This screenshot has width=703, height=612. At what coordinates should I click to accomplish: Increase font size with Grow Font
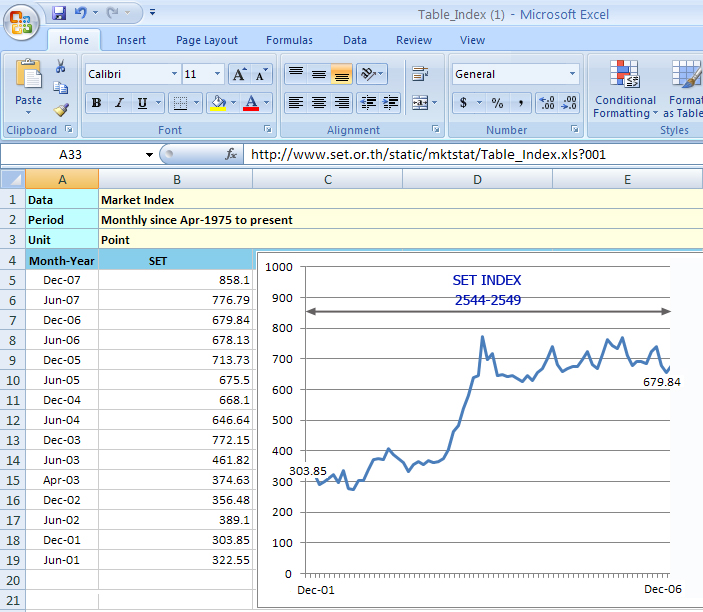239,74
